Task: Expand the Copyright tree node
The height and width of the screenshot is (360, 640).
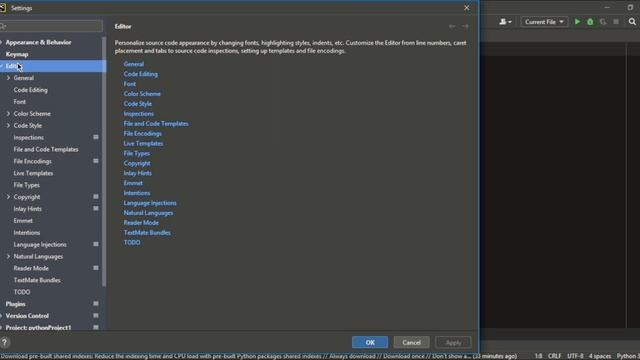Action: pos(8,197)
